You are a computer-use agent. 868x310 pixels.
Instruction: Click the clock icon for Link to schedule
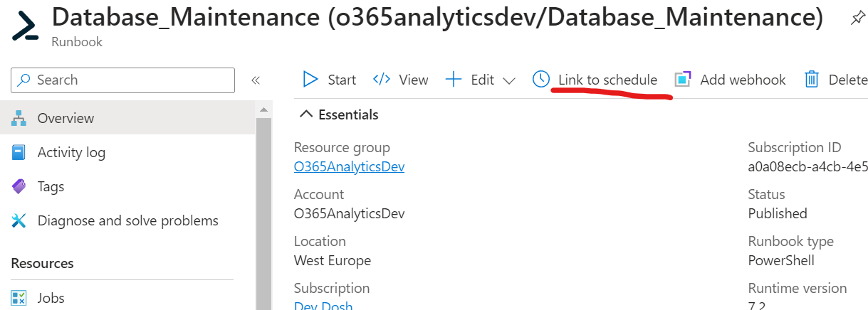point(541,80)
